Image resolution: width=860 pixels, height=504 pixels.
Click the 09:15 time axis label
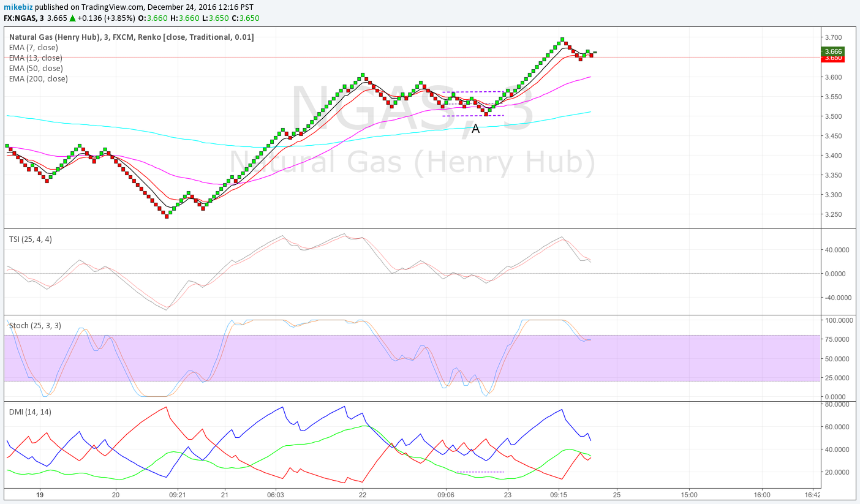(x=559, y=494)
